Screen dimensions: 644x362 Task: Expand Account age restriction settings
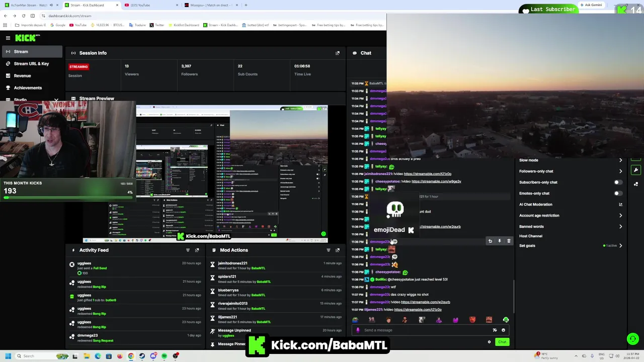[x=620, y=215]
